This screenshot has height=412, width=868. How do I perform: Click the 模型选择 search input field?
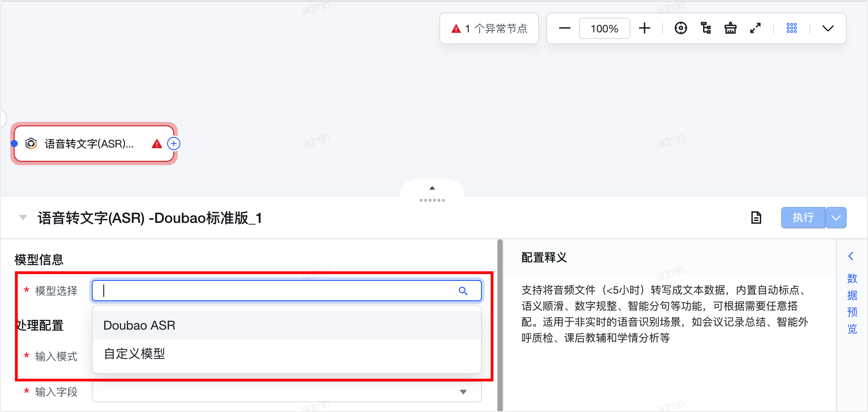[x=287, y=291]
